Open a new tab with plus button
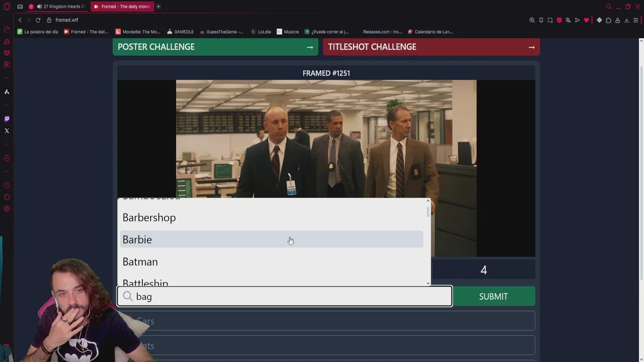This screenshot has height=362, width=644. tap(158, 7)
